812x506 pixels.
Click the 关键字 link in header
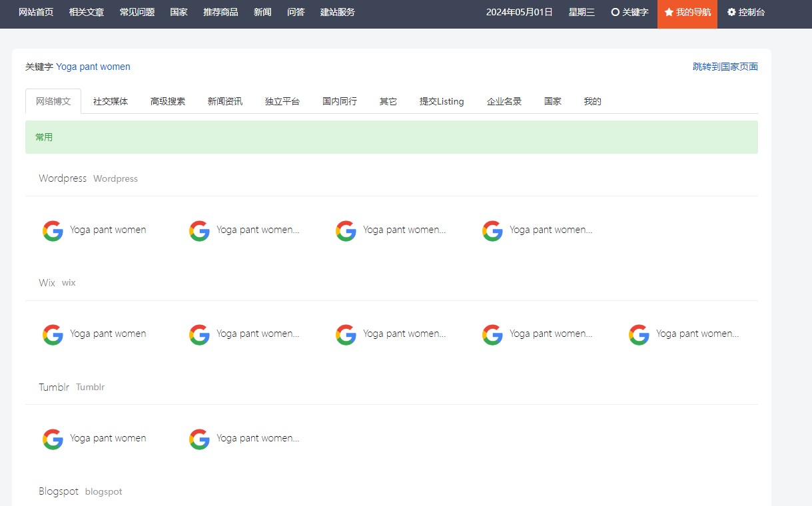pyautogui.click(x=635, y=12)
